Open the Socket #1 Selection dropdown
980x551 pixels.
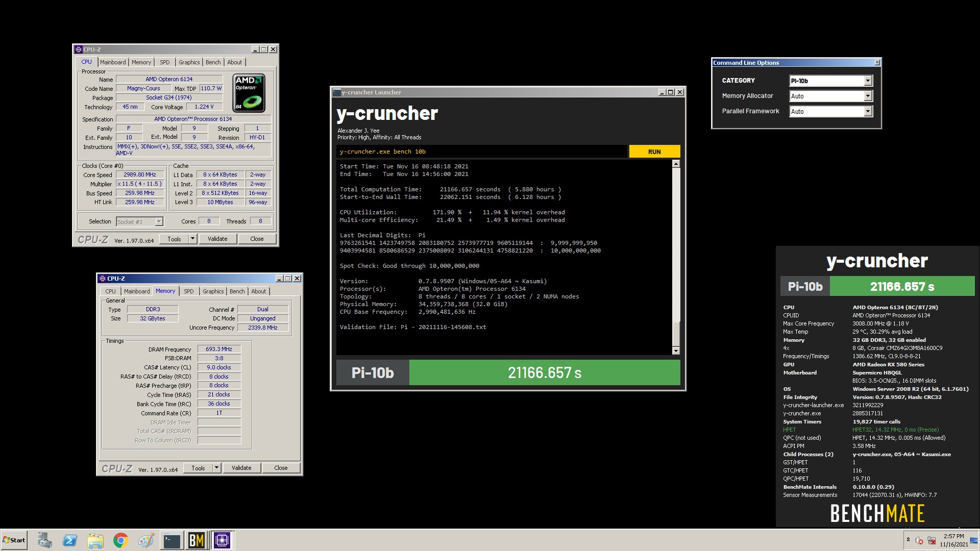click(x=159, y=221)
